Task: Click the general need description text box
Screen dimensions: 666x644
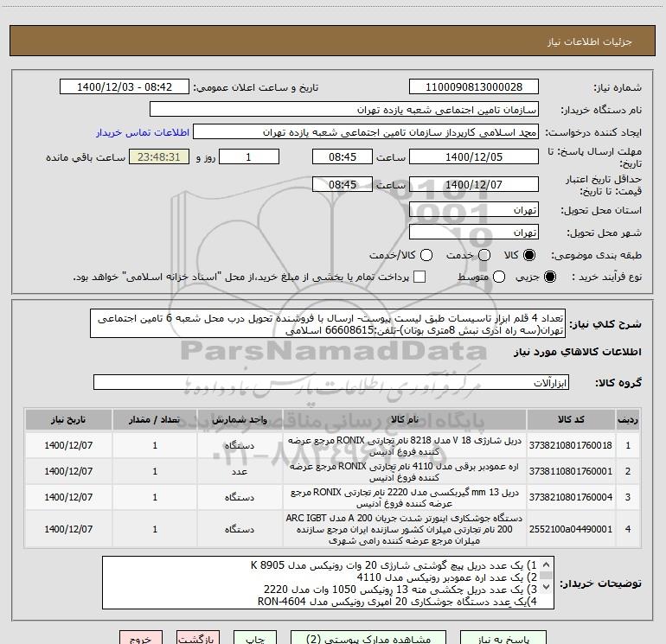Action: click(328, 323)
